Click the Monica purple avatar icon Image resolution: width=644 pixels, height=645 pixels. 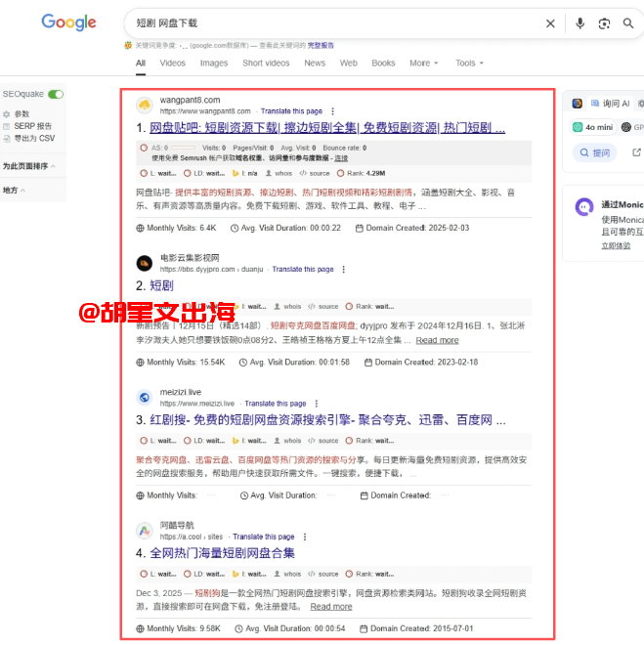[x=584, y=207]
